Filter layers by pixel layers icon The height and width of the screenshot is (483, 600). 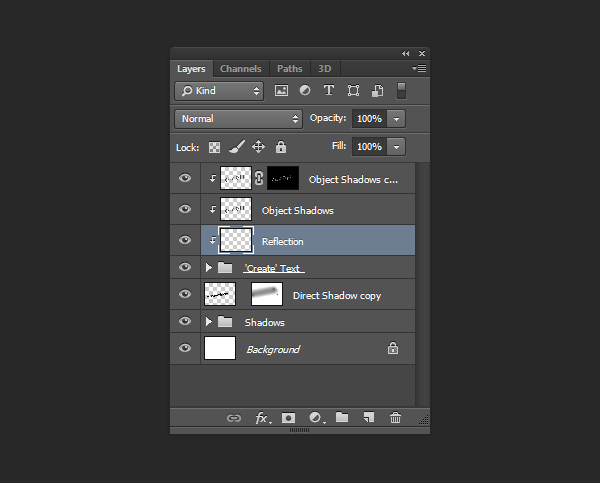(x=281, y=91)
